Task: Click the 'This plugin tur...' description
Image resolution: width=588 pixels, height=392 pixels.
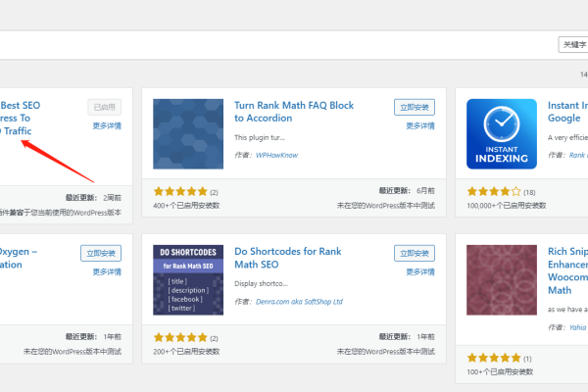Action: [x=260, y=137]
